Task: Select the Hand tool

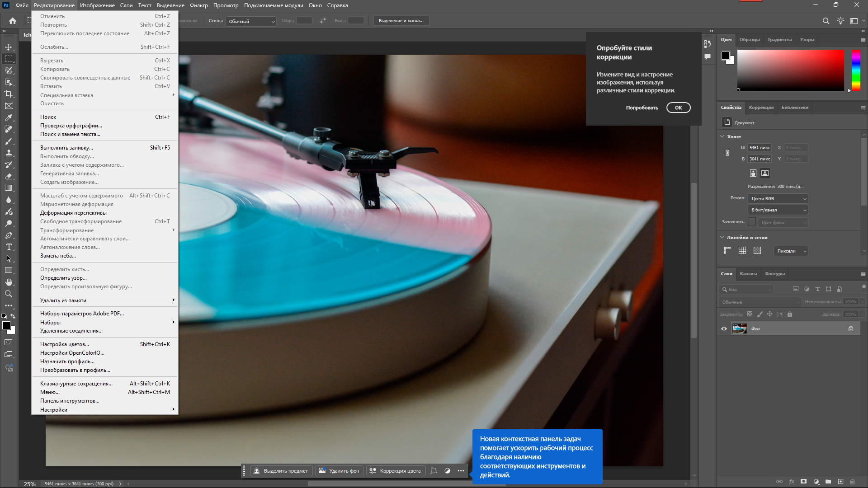Action: click(9, 282)
